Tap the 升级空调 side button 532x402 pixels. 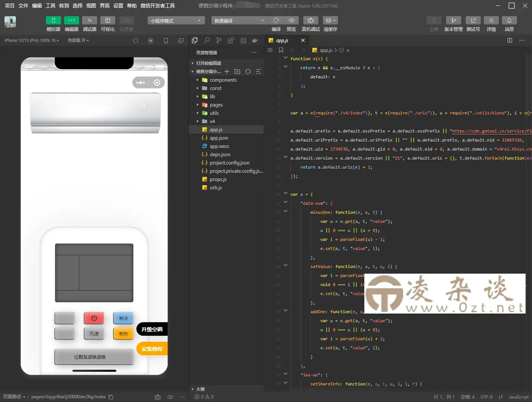(x=152, y=329)
